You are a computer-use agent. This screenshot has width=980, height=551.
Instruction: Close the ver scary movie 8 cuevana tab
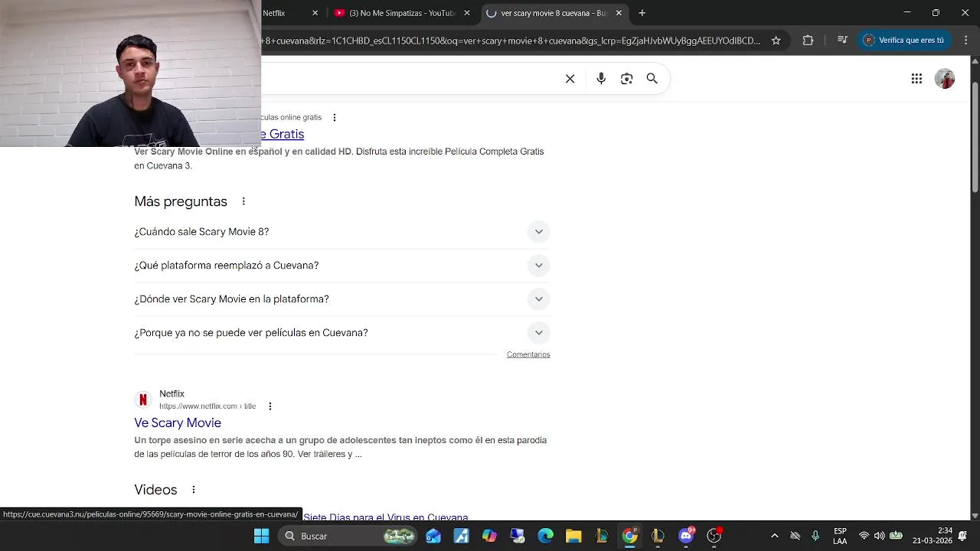(619, 13)
